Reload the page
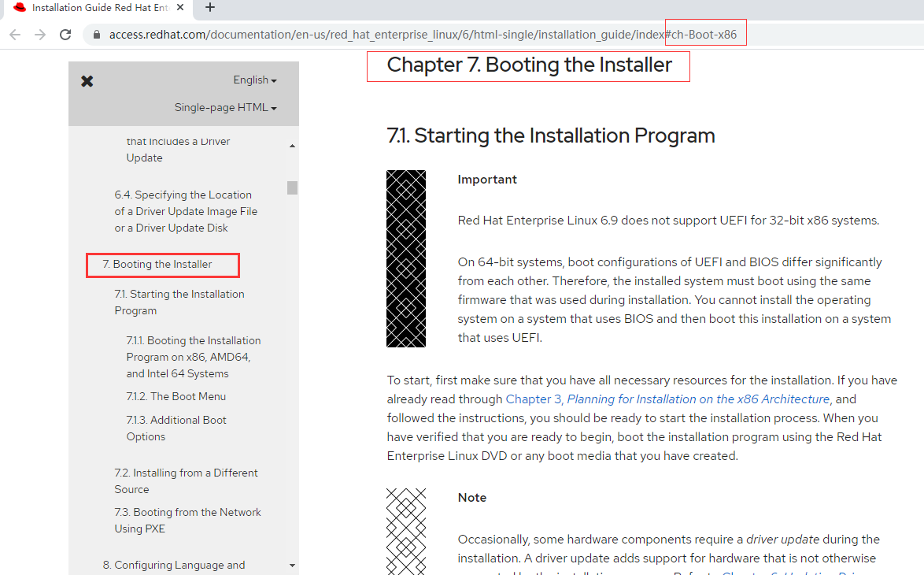Image resolution: width=924 pixels, height=575 pixels. (x=65, y=35)
